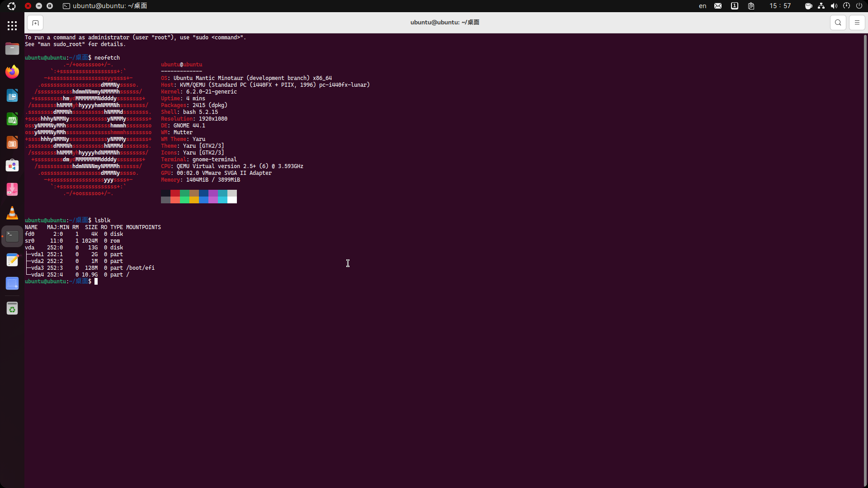
Task: Select the Terminal icon in dock
Action: (12, 236)
